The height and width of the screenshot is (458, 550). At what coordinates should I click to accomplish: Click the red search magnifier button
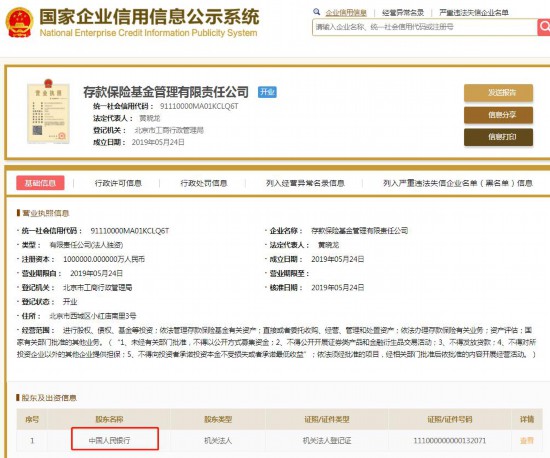pos(544,27)
